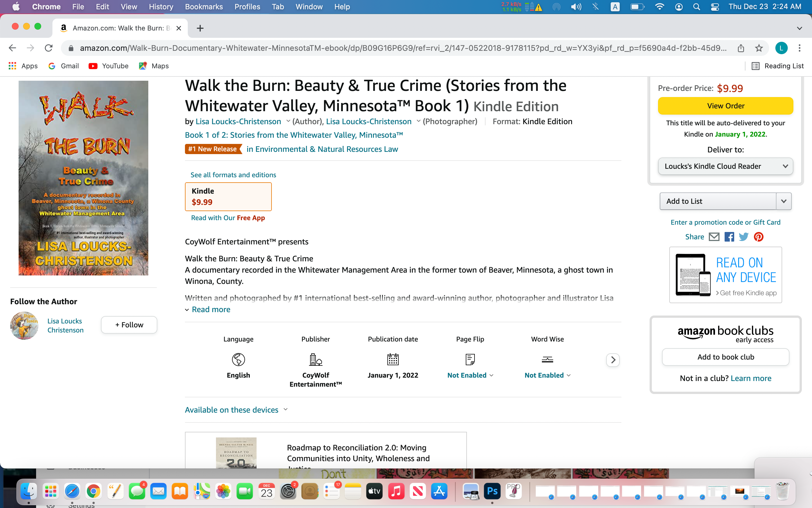Viewport: 812px width, 508px height.
Task: Follow author Lisa Loucks Christenson
Action: point(129,325)
